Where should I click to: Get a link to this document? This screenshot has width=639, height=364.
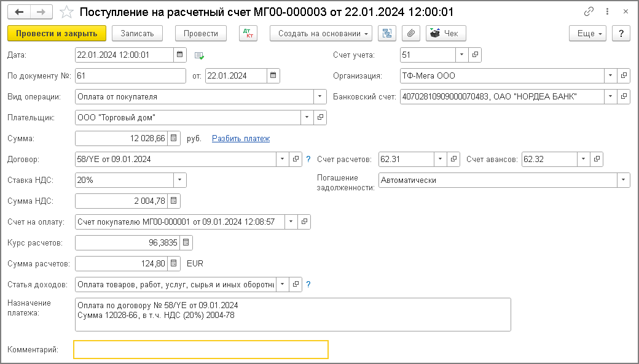click(589, 12)
